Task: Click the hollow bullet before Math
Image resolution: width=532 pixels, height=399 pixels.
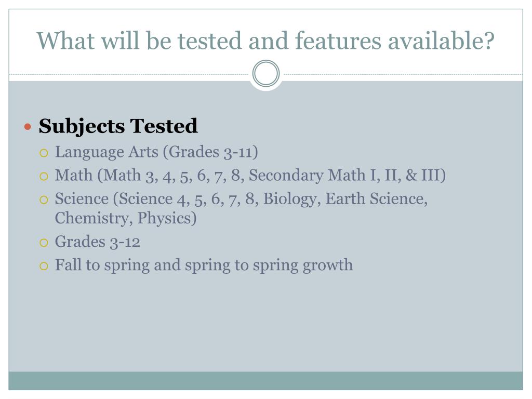Action: click(44, 177)
